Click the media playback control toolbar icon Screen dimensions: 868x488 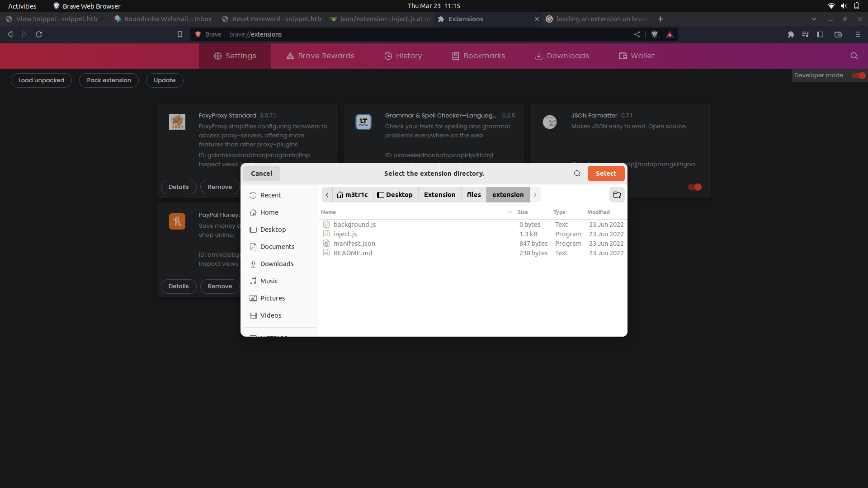pos(806,34)
